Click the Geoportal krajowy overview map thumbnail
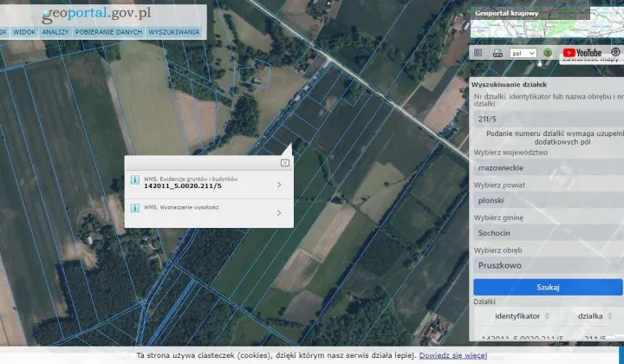This screenshot has width=624, height=364. (547, 23)
